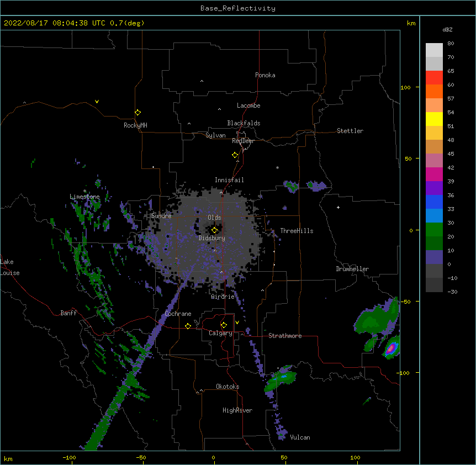Click the Lacombe city label

[x=248, y=105]
